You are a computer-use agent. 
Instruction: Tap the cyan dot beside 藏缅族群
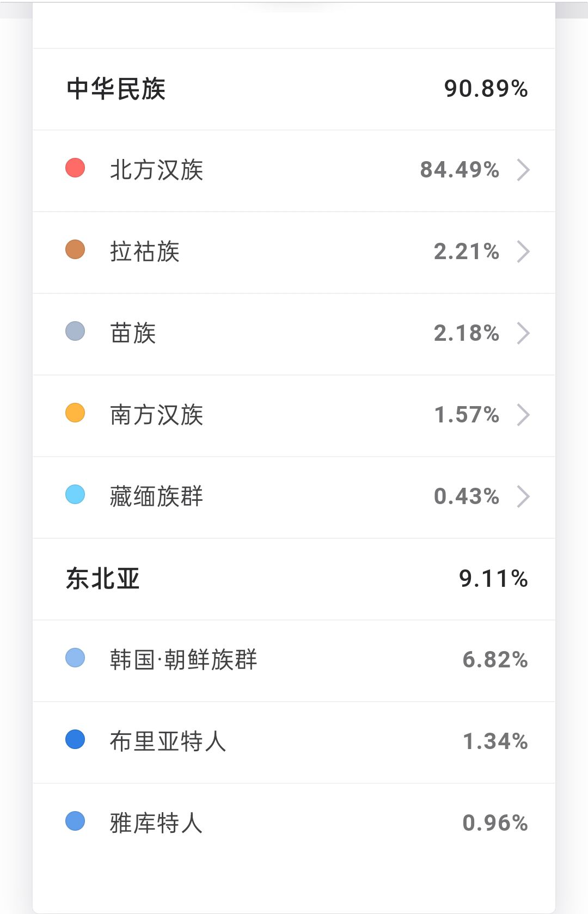tap(75, 494)
